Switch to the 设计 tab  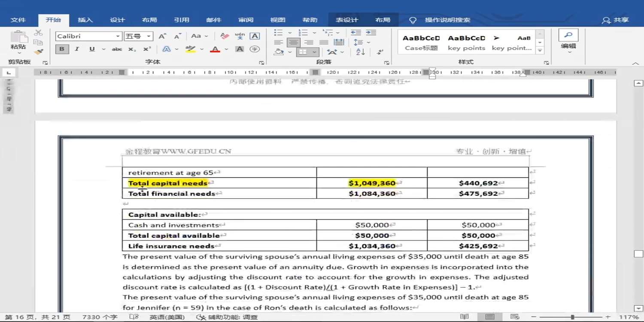117,20
